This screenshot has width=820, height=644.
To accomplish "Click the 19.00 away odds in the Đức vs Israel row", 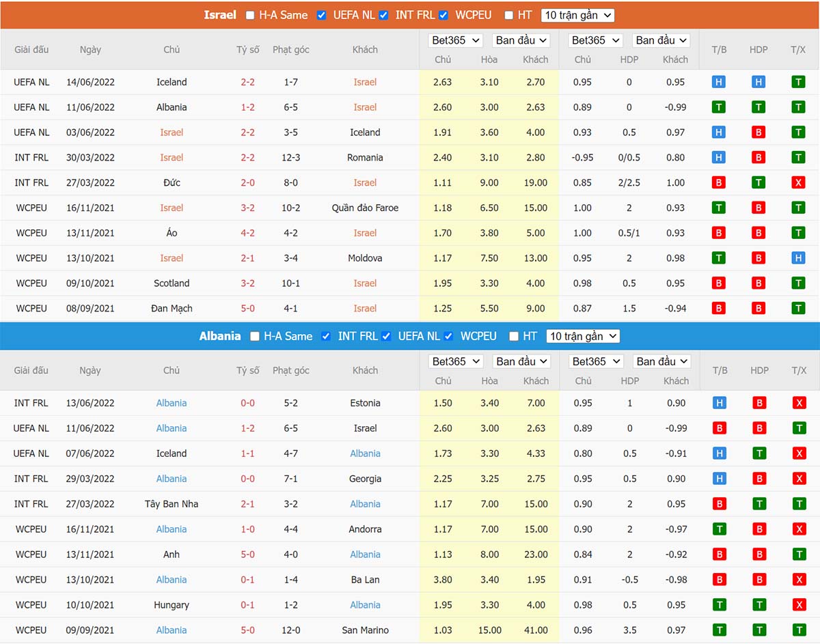I will (536, 182).
